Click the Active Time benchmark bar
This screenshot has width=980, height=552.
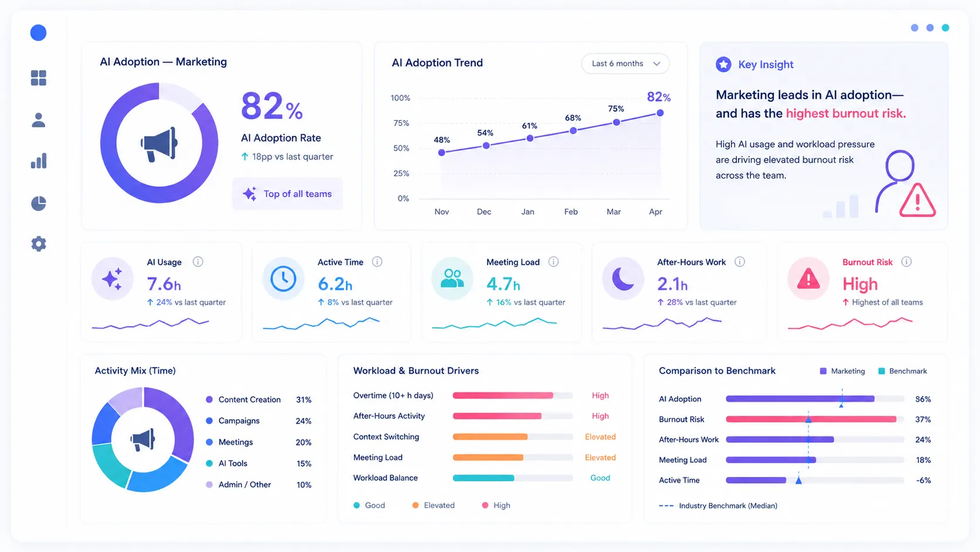(x=815, y=480)
